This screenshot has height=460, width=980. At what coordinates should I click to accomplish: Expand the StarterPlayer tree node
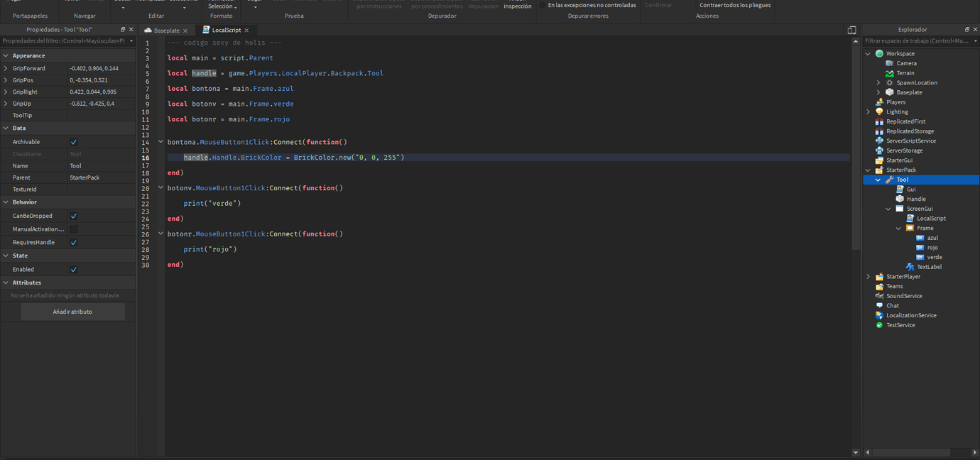(868, 277)
